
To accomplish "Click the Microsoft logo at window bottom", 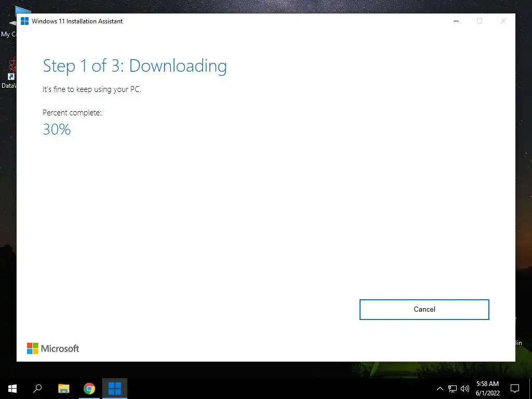I will 53,349.
